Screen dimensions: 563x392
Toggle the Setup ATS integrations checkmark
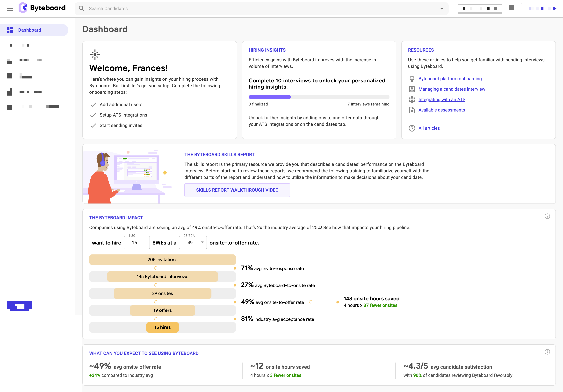tap(93, 115)
